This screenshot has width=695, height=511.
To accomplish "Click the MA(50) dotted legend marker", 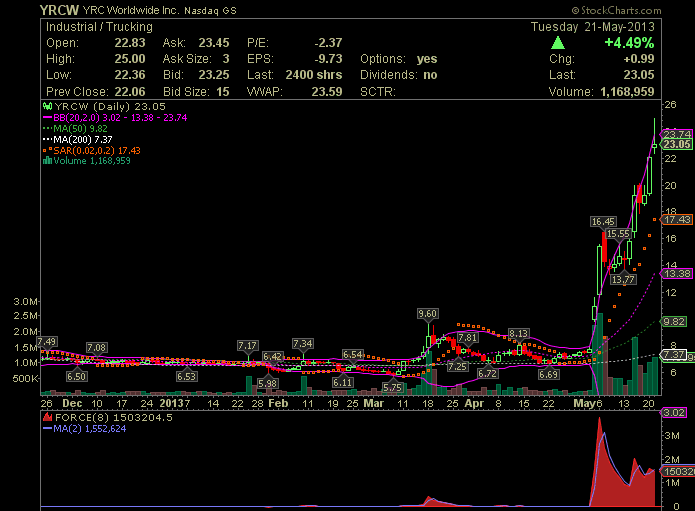I will tap(46, 127).
